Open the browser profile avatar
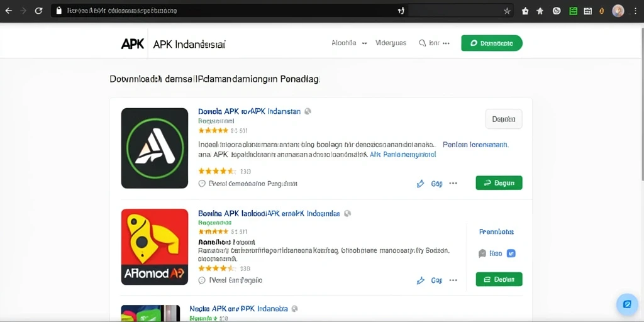Image resolution: width=644 pixels, height=322 pixels. click(618, 11)
